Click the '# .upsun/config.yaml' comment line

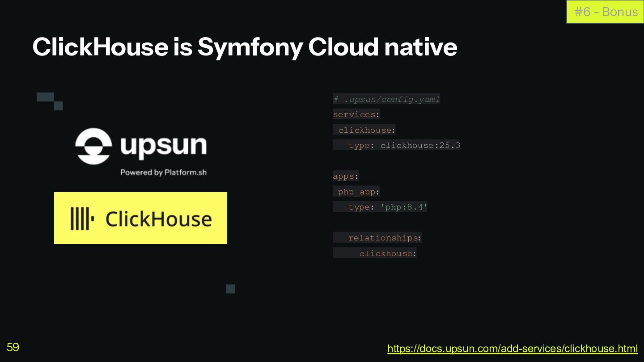click(x=386, y=99)
